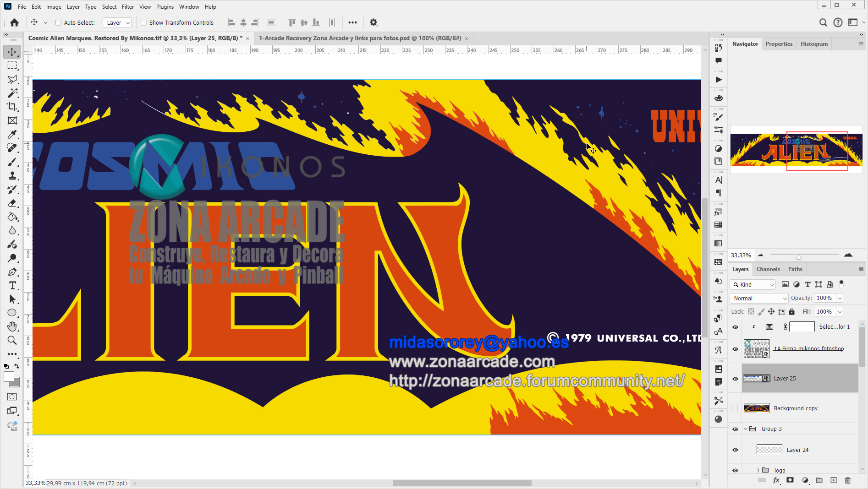Screen dimensions: 868x489
Task: Open the Kind filter dropdown
Action: pyautogui.click(x=752, y=284)
